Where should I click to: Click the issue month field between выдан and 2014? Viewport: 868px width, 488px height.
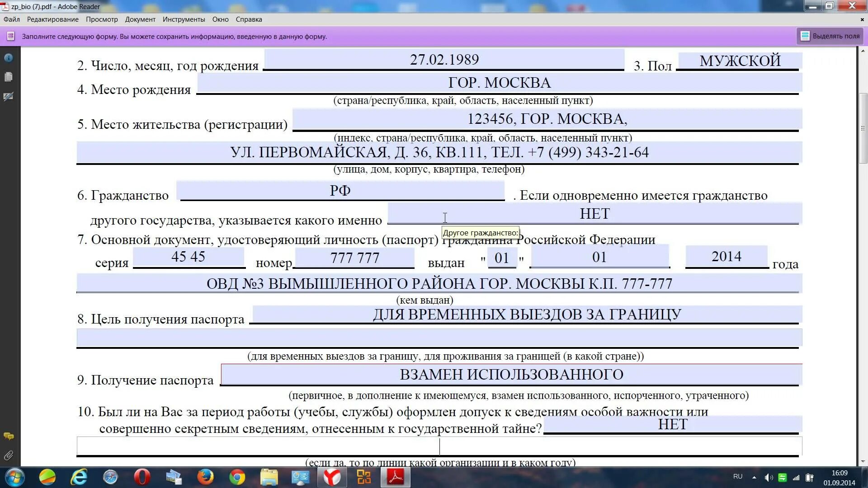click(x=599, y=257)
